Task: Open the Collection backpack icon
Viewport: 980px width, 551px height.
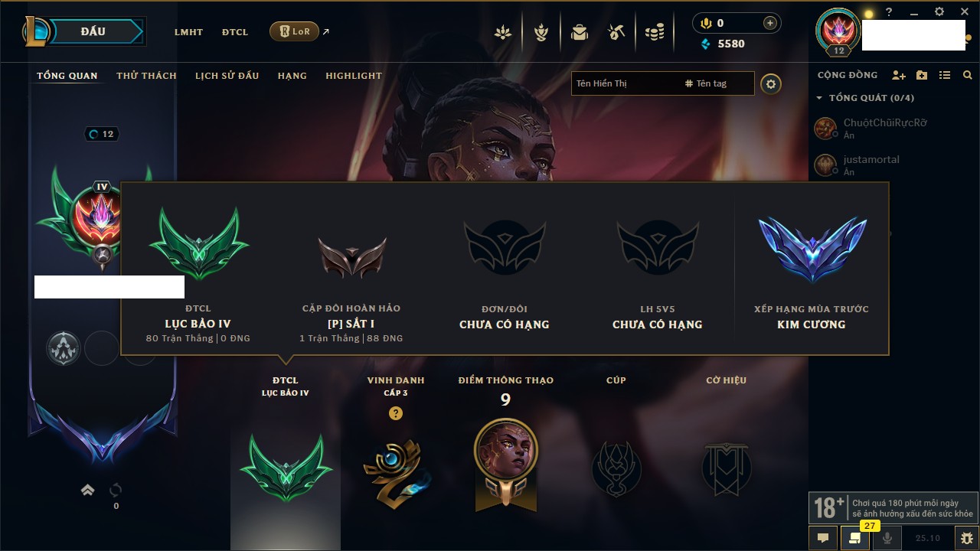Action: pos(580,32)
